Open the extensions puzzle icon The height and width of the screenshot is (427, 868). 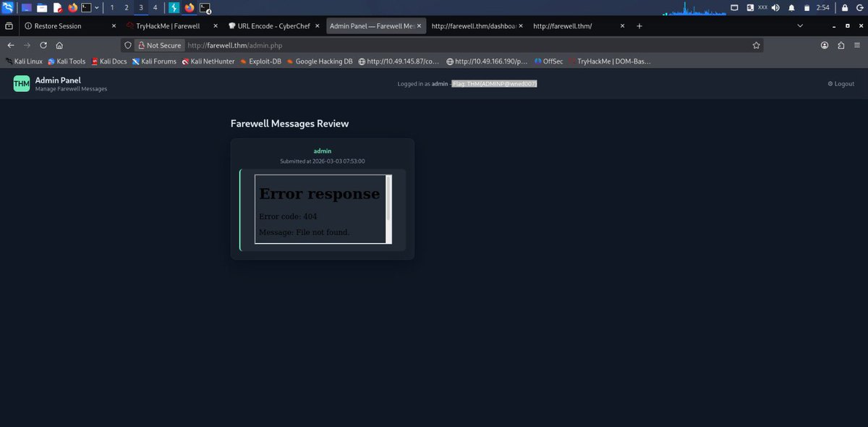pyautogui.click(x=841, y=45)
